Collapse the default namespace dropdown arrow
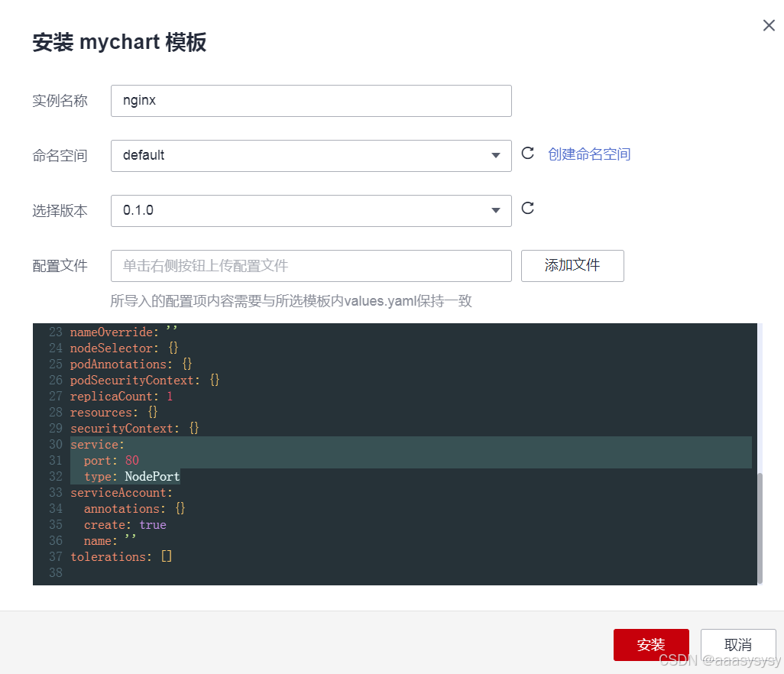This screenshot has width=784, height=674. [x=495, y=156]
